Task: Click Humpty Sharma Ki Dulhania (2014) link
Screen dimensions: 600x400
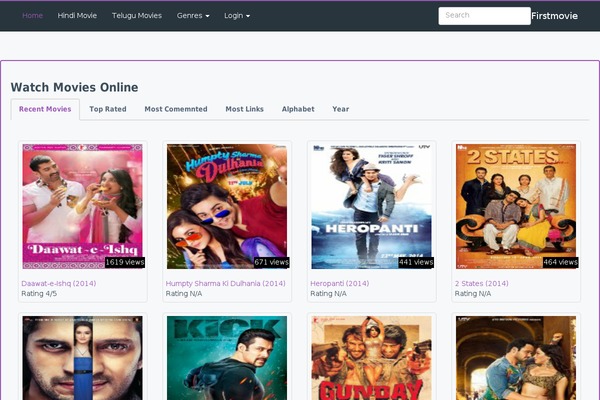Action: pos(225,284)
